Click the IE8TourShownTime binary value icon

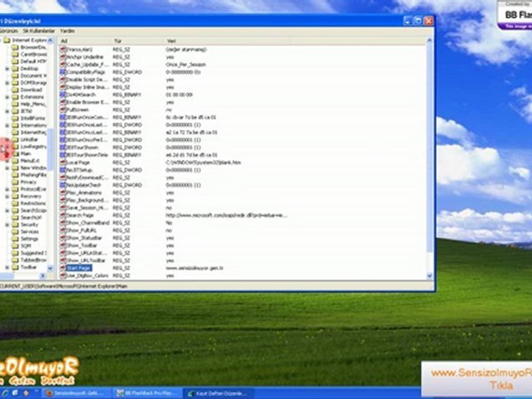(63, 155)
